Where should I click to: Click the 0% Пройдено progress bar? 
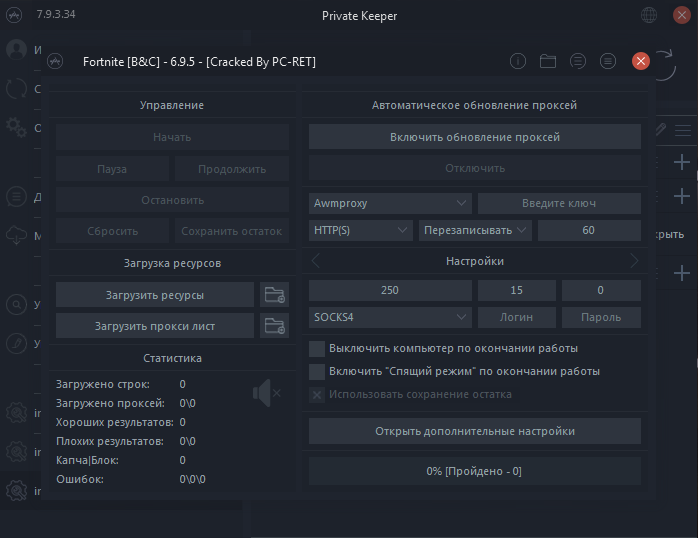474,471
